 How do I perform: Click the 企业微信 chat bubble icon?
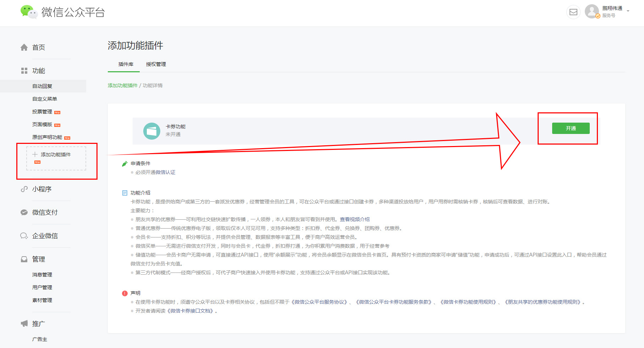24,236
